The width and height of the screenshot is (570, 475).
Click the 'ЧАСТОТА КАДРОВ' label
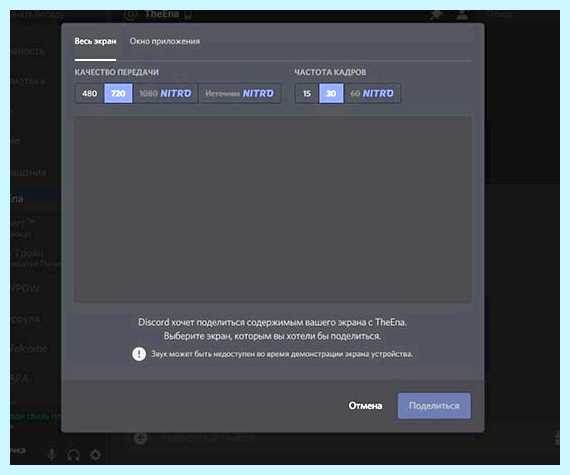[330, 72]
